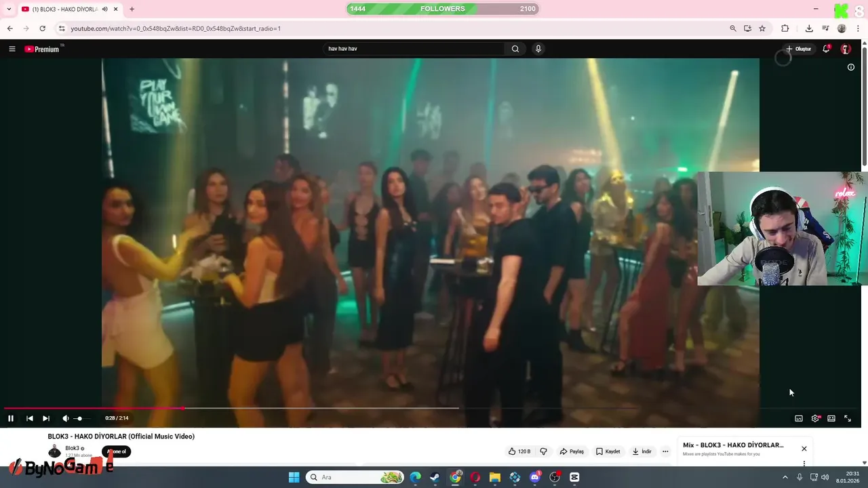Open the YouTube hamburger guide menu

[12, 49]
